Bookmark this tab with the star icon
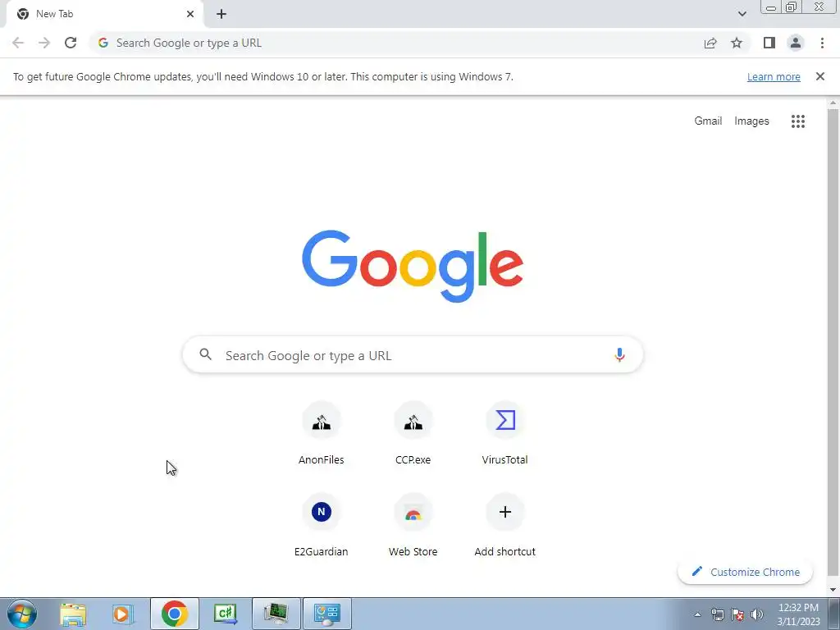Image resolution: width=840 pixels, height=630 pixels. 737,43
